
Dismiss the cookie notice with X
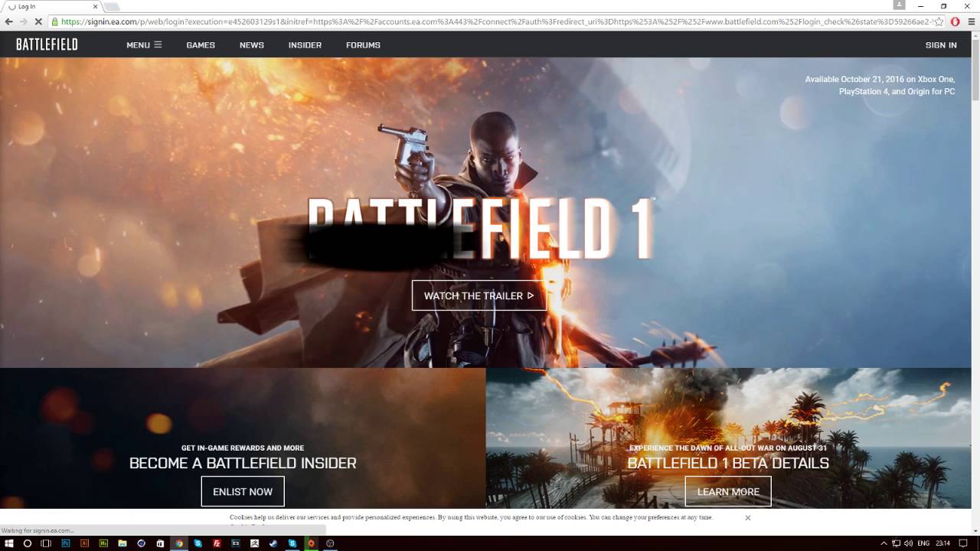tap(748, 518)
